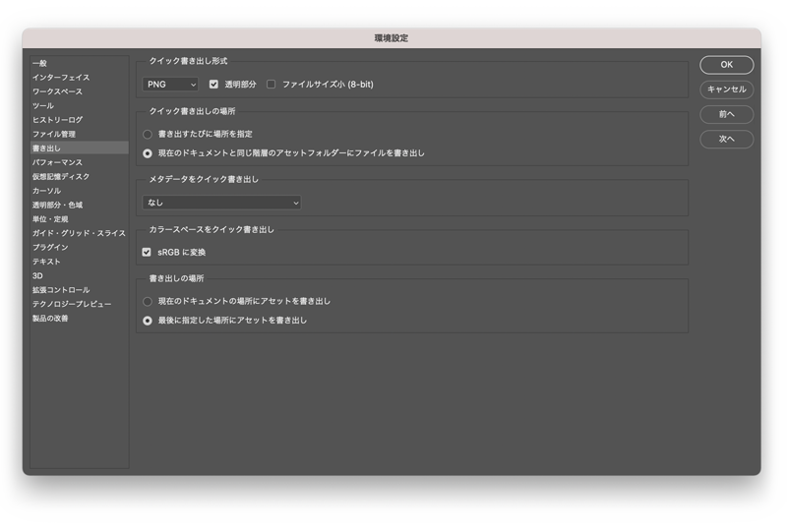Click the OK button
Image resolution: width=787 pixels, height=532 pixels.
pos(726,65)
